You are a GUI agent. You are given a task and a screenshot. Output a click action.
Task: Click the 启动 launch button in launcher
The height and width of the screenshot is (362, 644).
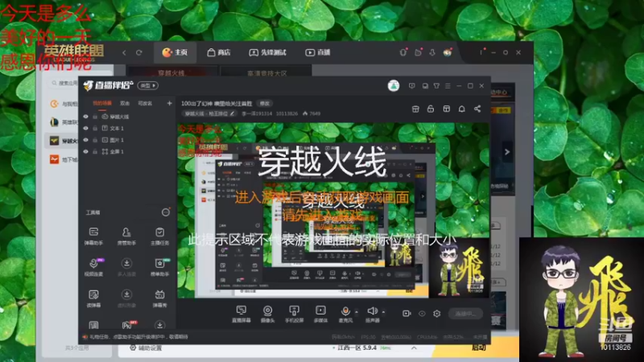[x=478, y=348]
